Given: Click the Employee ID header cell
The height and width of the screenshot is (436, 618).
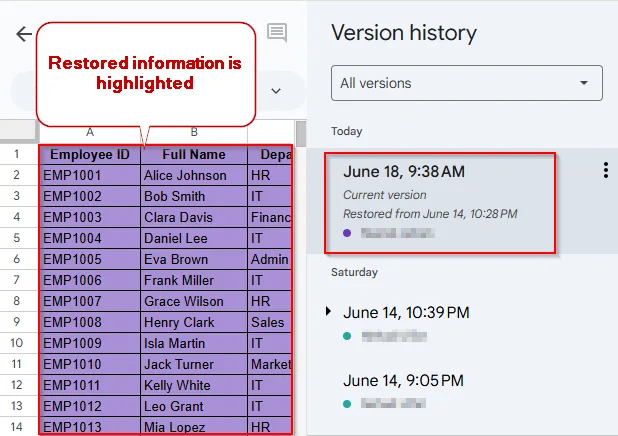Looking at the screenshot, I should 90,155.
